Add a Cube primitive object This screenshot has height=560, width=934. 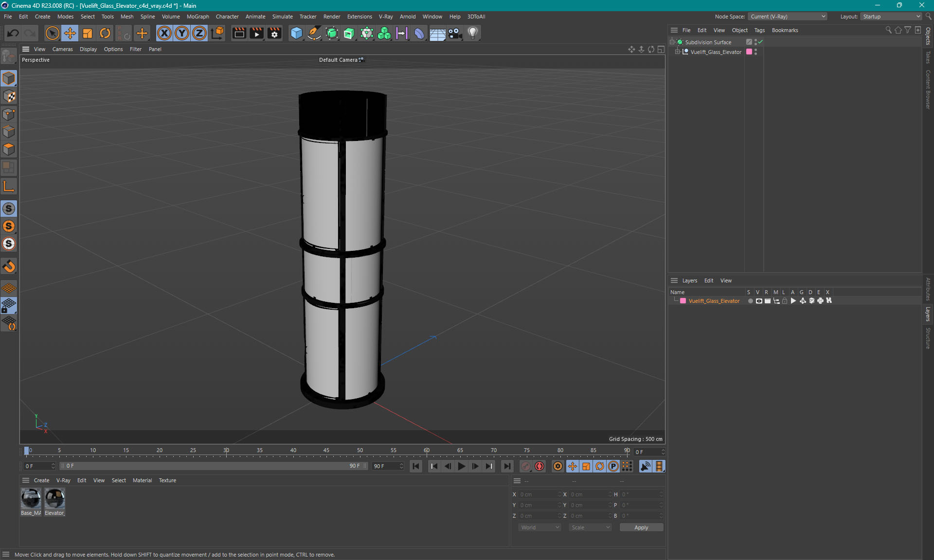[296, 33]
